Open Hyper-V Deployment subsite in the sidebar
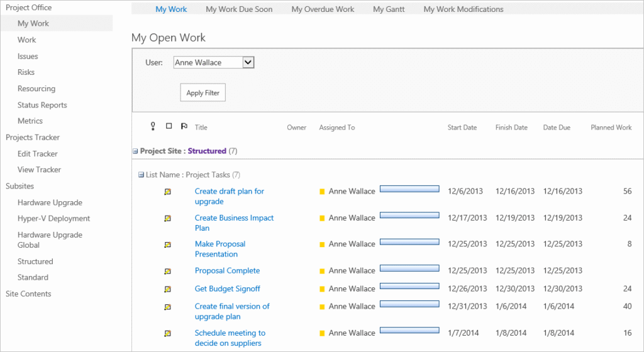Image resolution: width=644 pixels, height=352 pixels. [x=53, y=219]
